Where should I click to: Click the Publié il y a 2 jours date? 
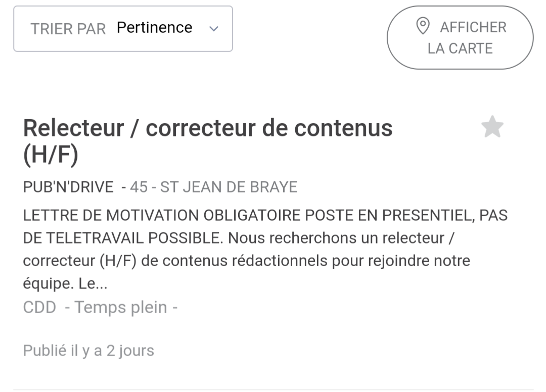coord(88,351)
